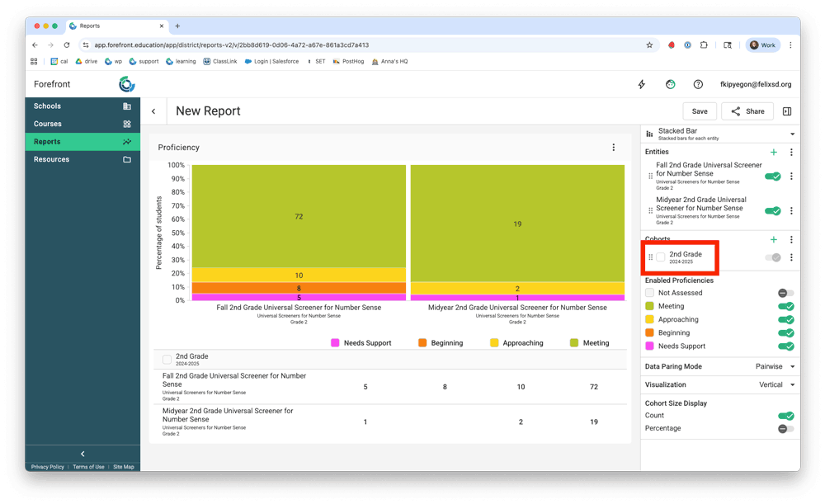Open the Data Paring Mode Pairwise dropdown

coord(775,366)
